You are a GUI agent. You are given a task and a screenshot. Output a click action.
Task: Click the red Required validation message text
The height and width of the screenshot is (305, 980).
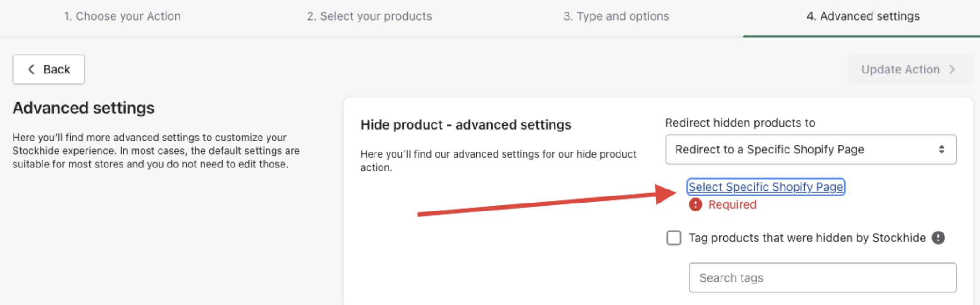[732, 204]
